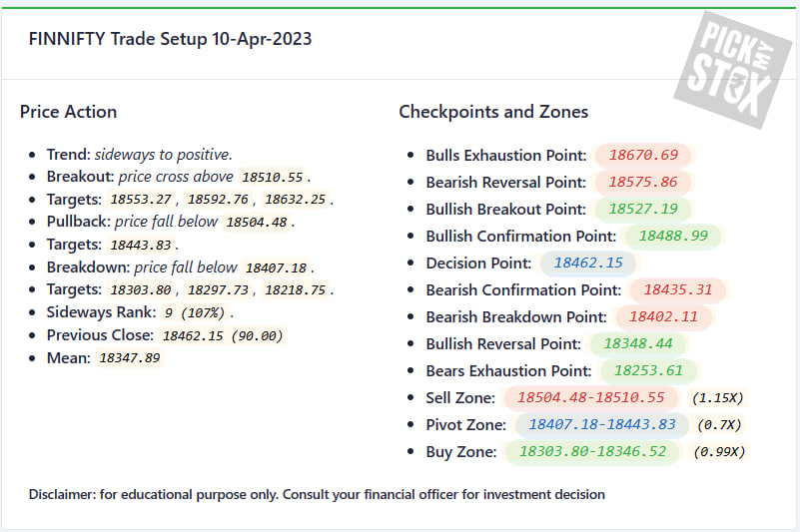
Task: Click breakdown target 18218.75
Action: [x=295, y=290]
